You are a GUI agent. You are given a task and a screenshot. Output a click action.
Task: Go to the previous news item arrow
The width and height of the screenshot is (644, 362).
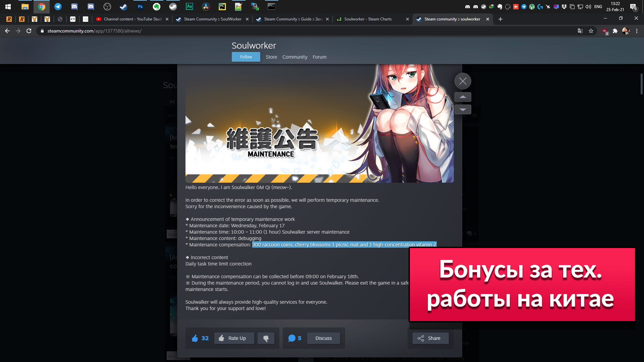(463, 97)
